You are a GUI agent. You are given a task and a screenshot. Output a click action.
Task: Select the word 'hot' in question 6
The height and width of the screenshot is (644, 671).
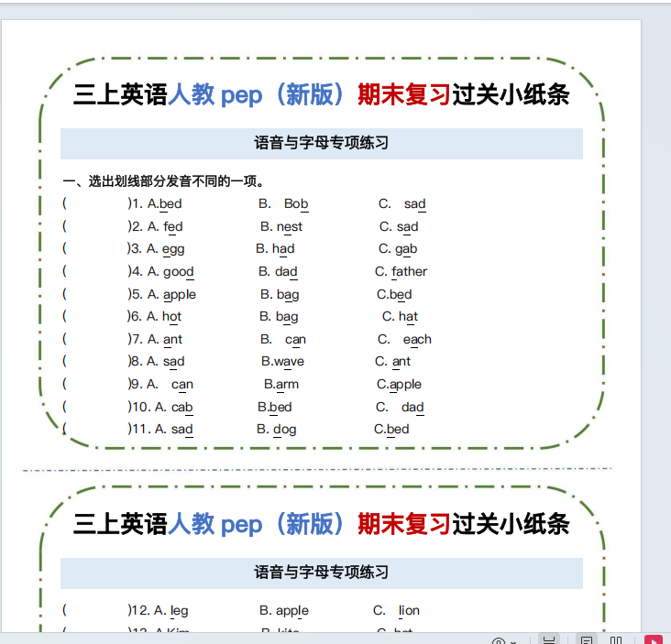[171, 317]
